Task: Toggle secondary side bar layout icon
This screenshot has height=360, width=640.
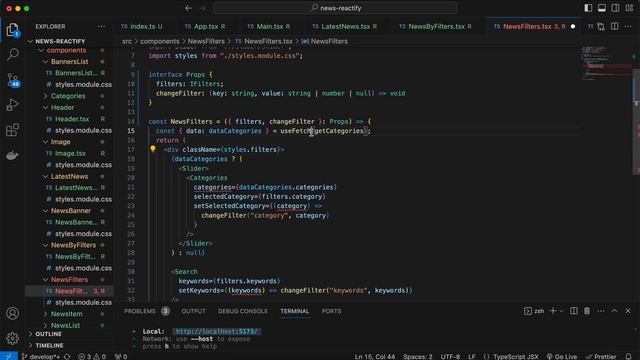Action: click(615, 8)
